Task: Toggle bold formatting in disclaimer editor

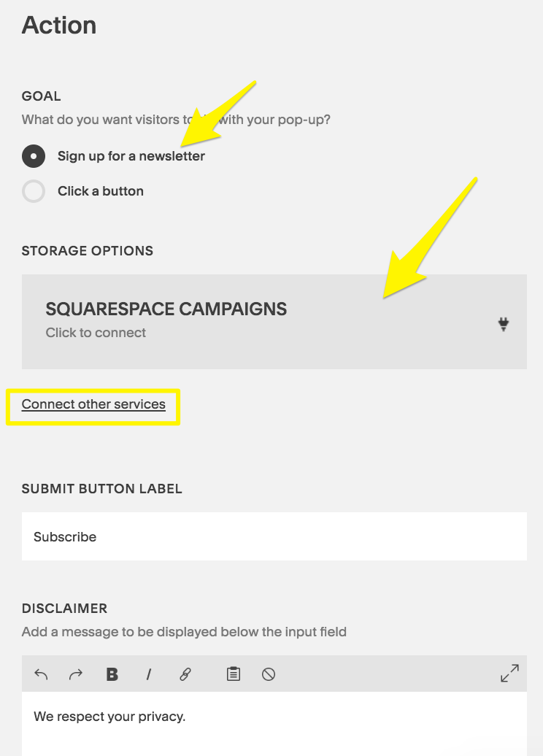Action: click(112, 674)
